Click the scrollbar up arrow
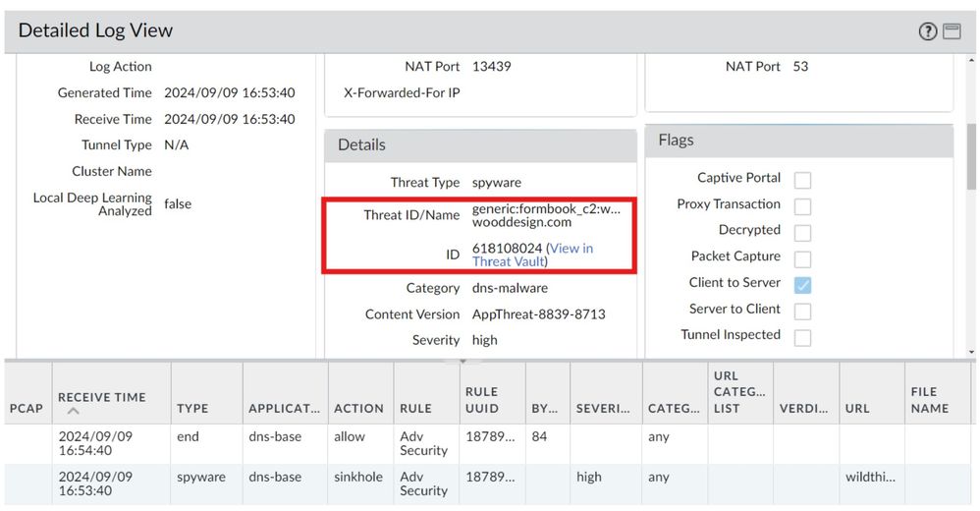Screen dimensions: 980x511 pyautogui.click(x=972, y=60)
